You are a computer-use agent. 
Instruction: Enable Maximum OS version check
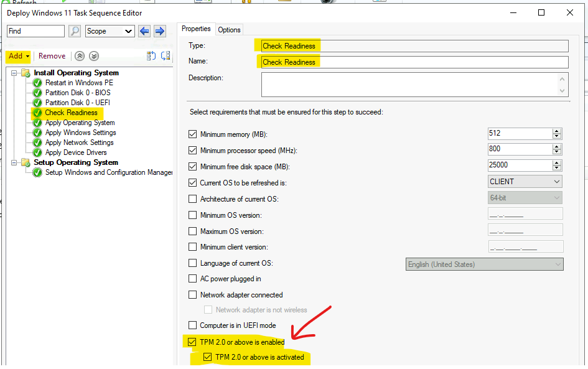tap(192, 231)
